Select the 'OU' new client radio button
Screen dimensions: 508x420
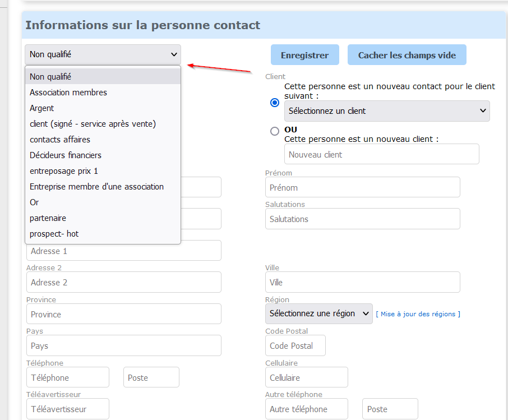pyautogui.click(x=275, y=131)
